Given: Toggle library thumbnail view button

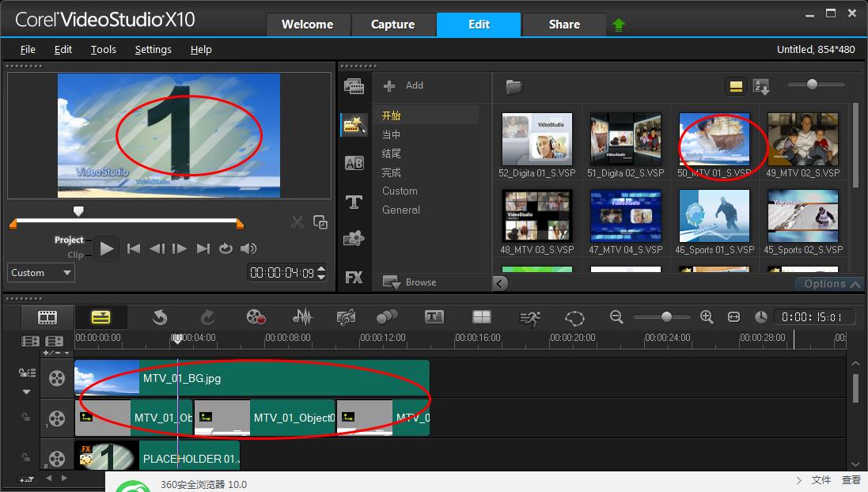Looking at the screenshot, I should (x=736, y=86).
